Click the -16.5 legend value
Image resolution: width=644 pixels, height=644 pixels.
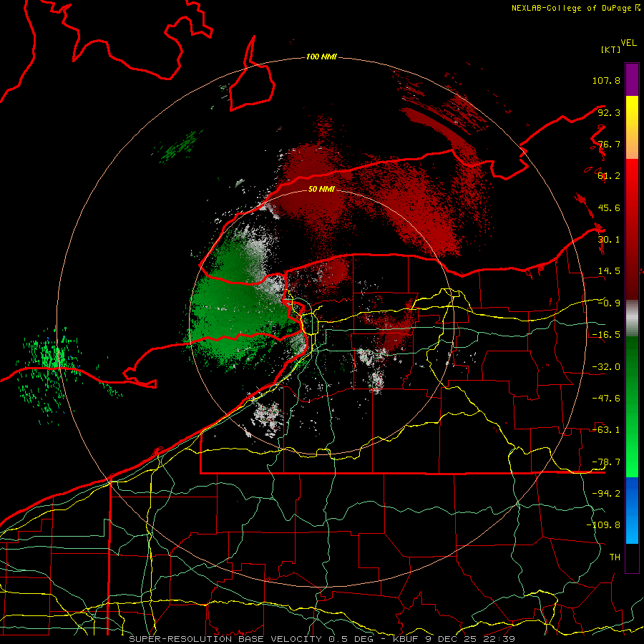606,335
